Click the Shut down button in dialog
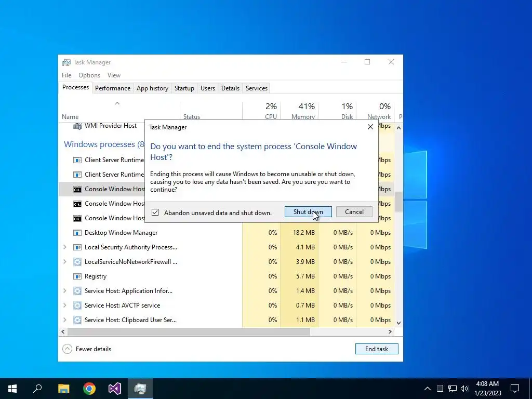The height and width of the screenshot is (399, 532). tap(308, 212)
